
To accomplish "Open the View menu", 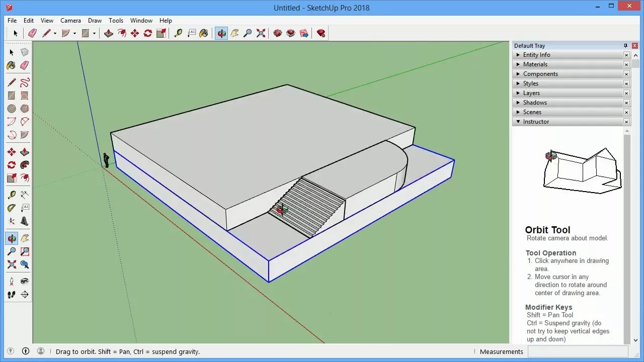I will [47, 21].
